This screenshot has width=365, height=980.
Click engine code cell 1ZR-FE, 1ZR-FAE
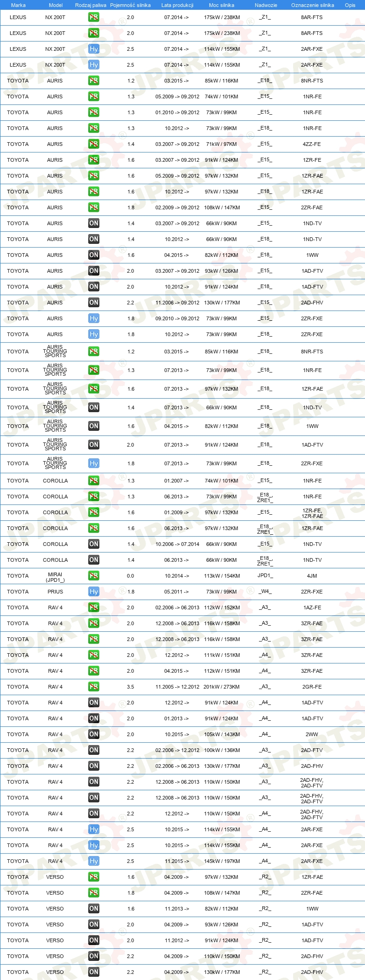pyautogui.click(x=312, y=513)
